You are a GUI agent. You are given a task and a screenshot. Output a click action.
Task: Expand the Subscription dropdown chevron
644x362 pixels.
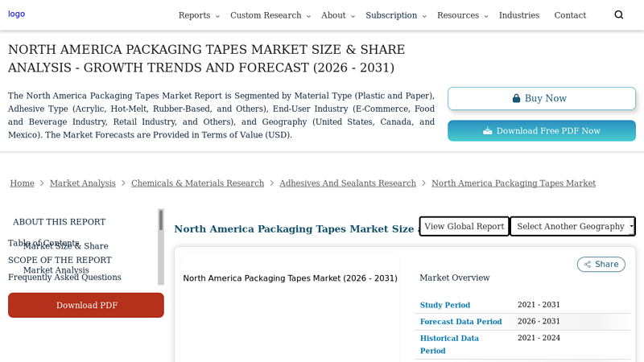point(424,16)
